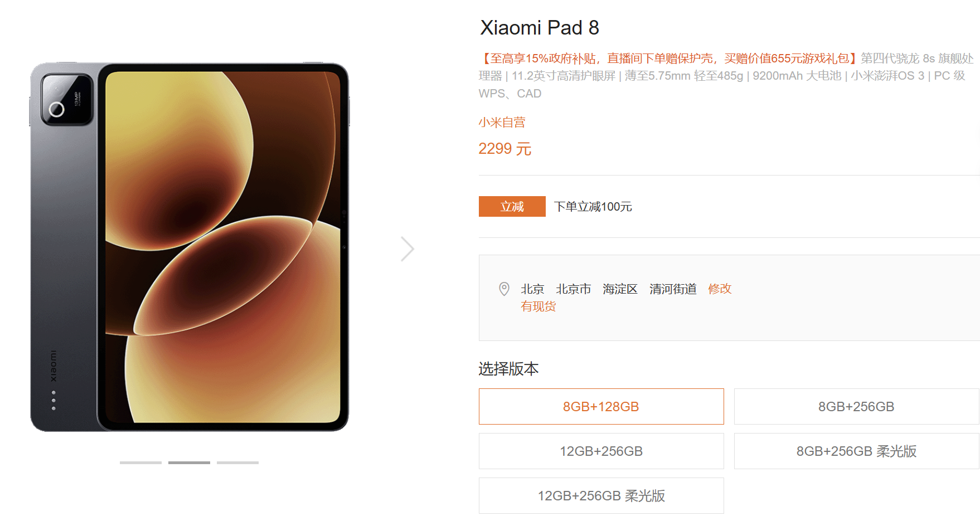Click the red promotional subsidy description text

tap(668, 59)
